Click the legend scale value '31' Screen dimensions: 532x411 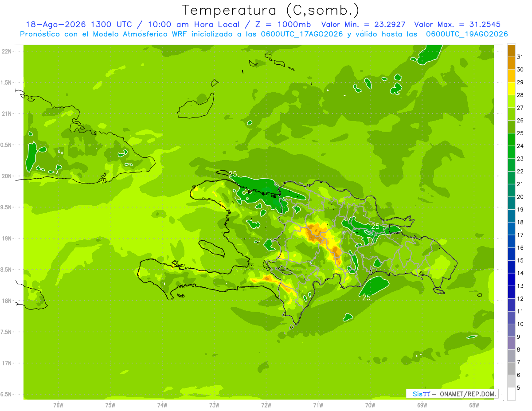coord(520,57)
